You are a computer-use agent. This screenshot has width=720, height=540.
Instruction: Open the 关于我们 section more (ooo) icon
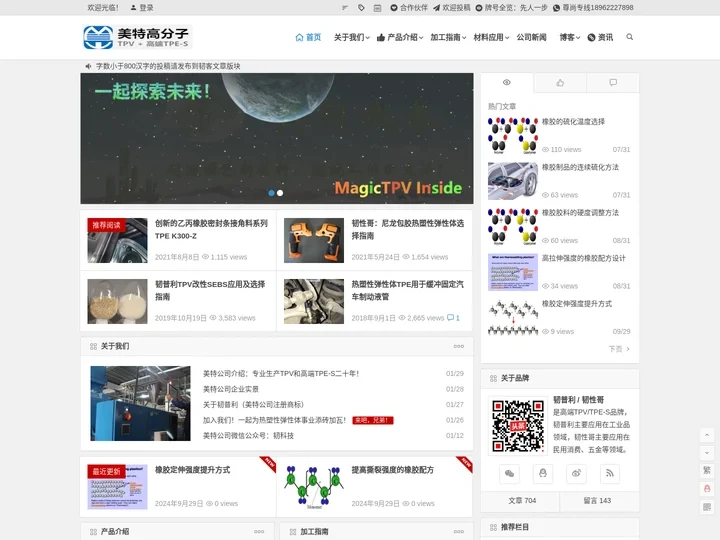pos(459,346)
